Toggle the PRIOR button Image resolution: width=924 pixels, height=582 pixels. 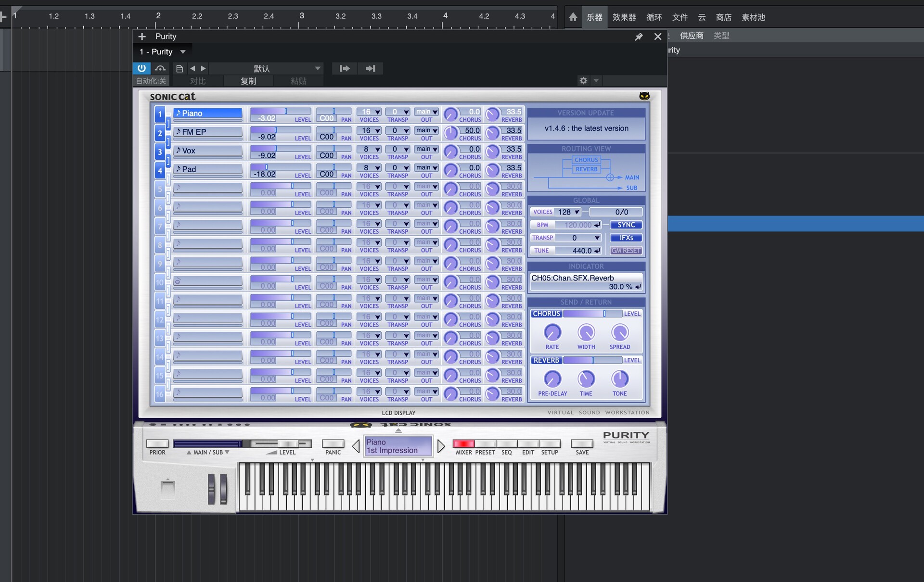pos(157,443)
